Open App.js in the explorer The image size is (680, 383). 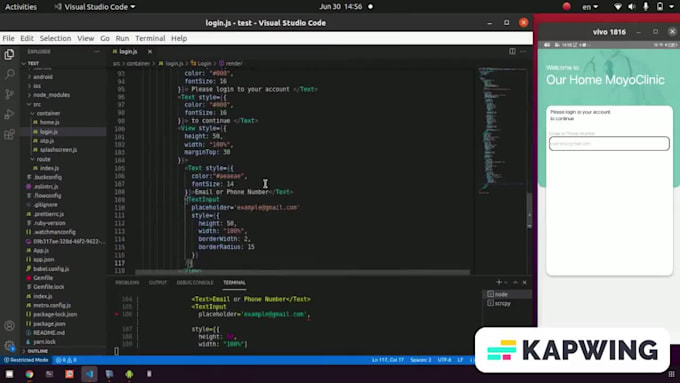coord(41,251)
